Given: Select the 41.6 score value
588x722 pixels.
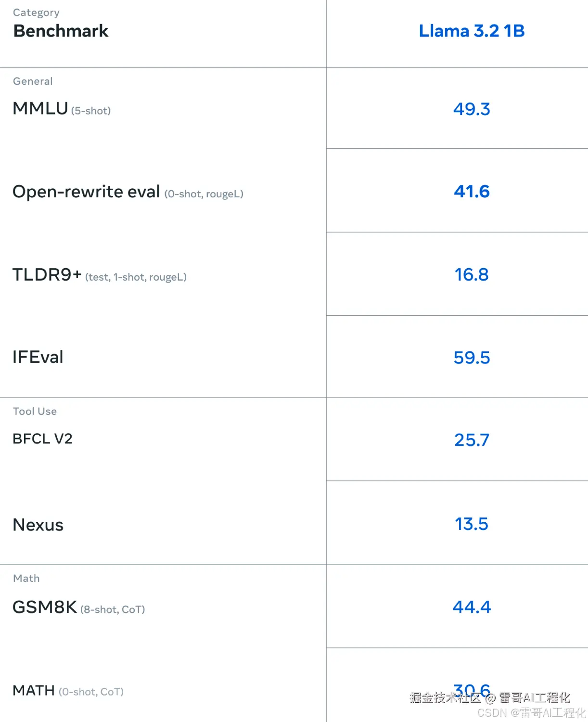Looking at the screenshot, I should [x=472, y=192].
